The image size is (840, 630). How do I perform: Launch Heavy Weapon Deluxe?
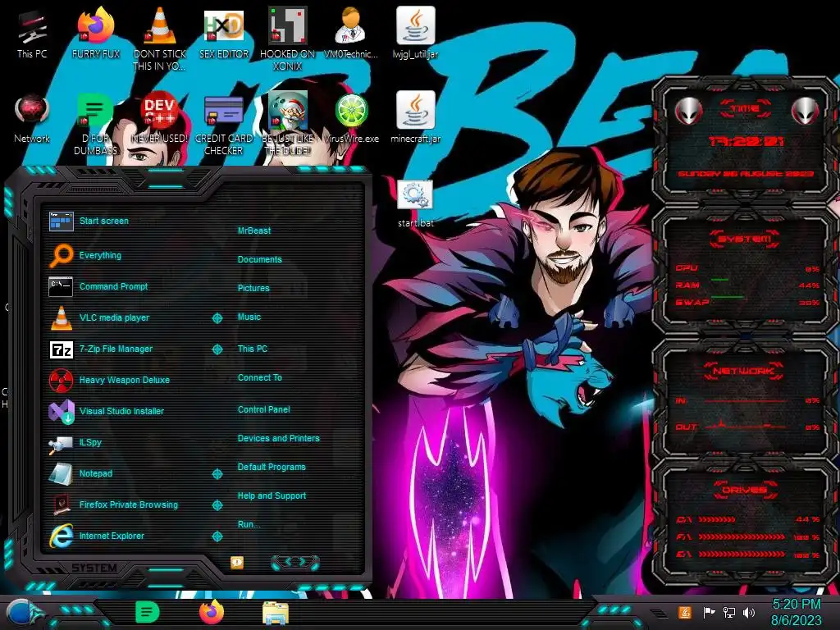pos(129,380)
